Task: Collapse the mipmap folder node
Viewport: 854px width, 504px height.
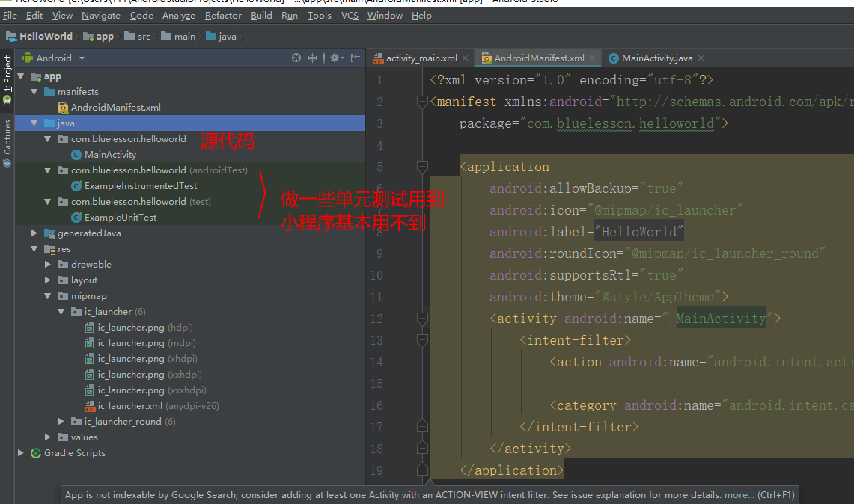Action: click(x=48, y=296)
